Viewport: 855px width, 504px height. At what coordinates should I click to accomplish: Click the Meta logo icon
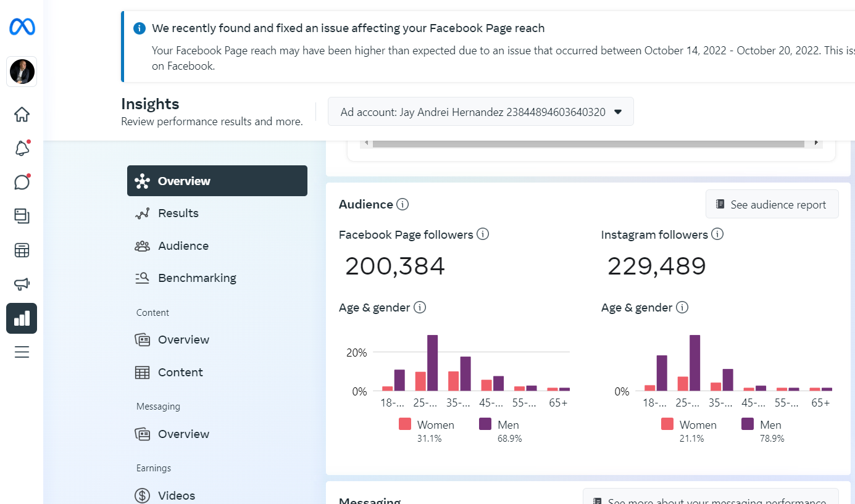click(x=22, y=27)
